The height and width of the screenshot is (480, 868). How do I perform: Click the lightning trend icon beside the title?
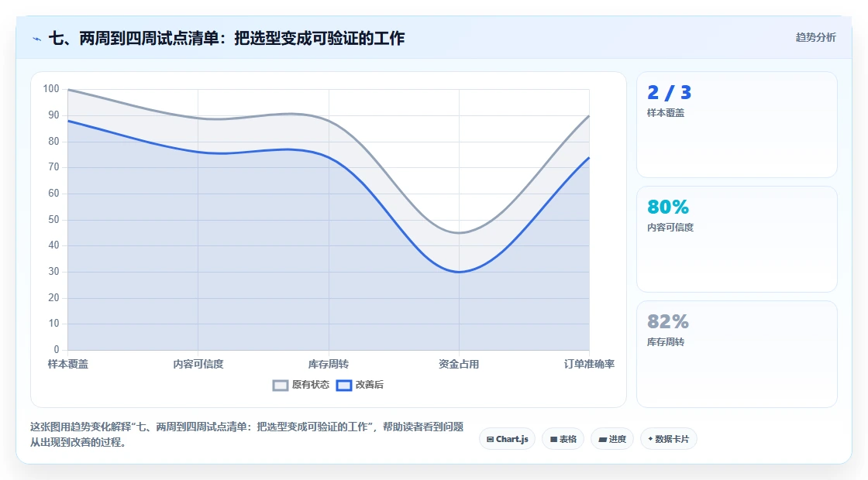37,39
